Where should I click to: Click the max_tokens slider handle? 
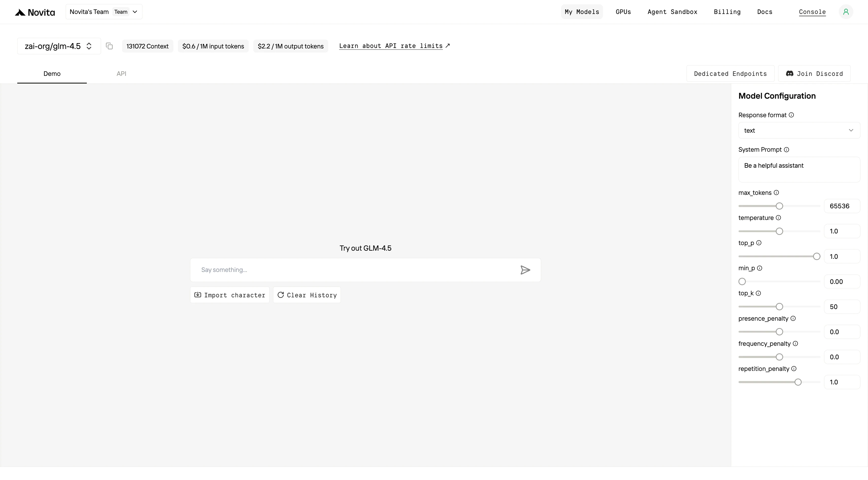tap(779, 206)
